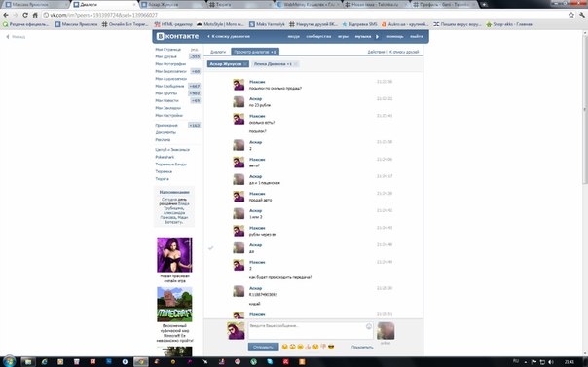The image size is (588, 367).
Task: Open Тюряга in the left menu
Action: 162,179
